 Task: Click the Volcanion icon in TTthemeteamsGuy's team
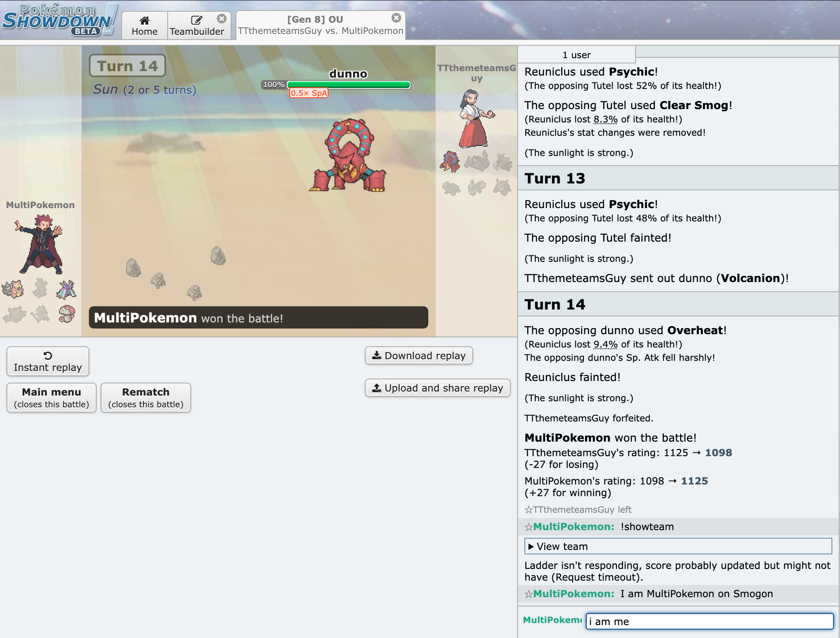pyautogui.click(x=450, y=161)
